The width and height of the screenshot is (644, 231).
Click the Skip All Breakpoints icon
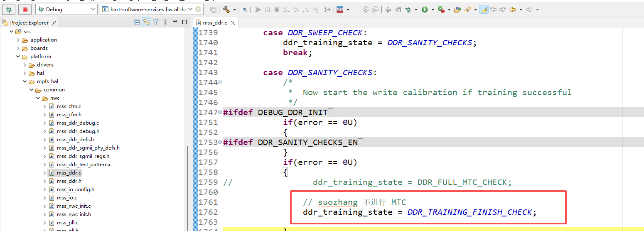[x=245, y=10]
